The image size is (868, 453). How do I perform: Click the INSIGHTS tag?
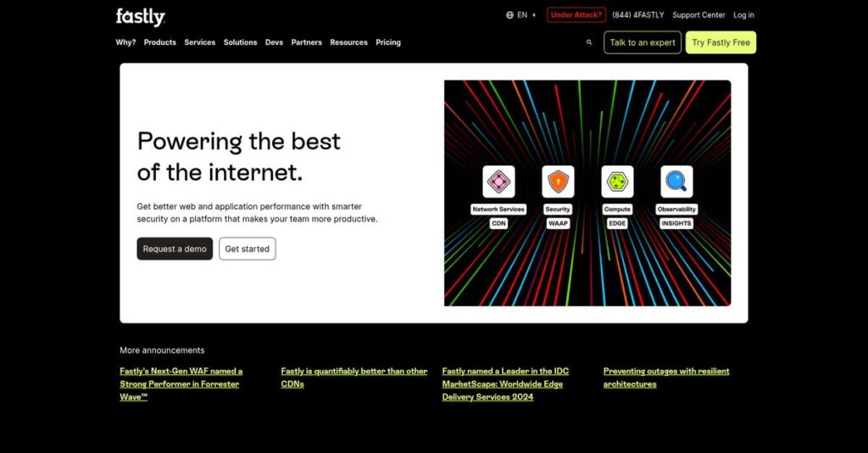pyautogui.click(x=676, y=223)
